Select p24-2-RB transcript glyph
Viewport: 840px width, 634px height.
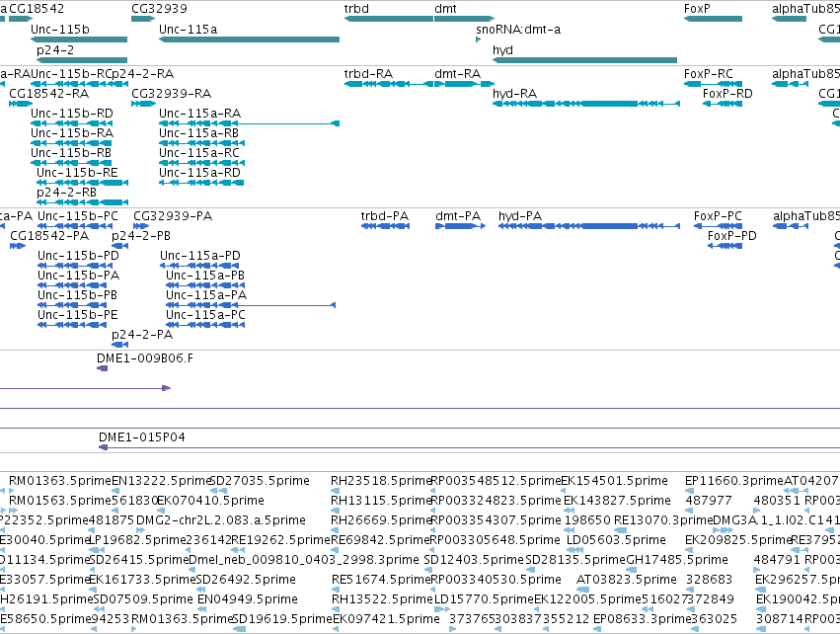(82, 202)
